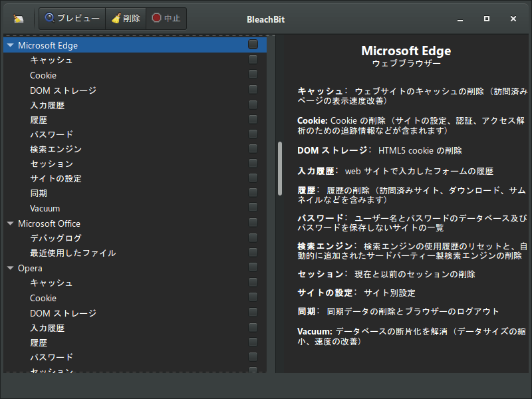Enable サイトの設定 checkbox
Image resolution: width=532 pixels, height=399 pixels.
(253, 178)
